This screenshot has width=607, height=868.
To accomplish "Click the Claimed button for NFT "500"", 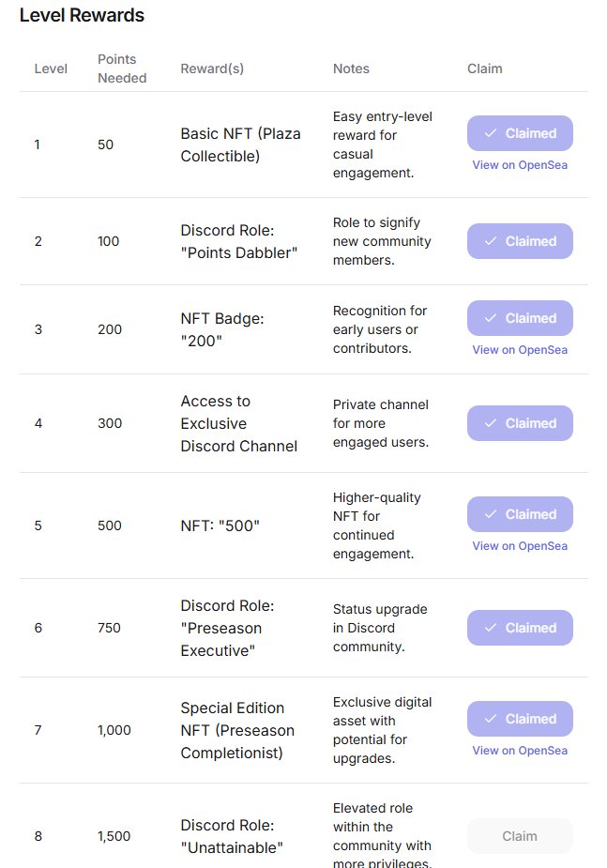I will (x=520, y=514).
